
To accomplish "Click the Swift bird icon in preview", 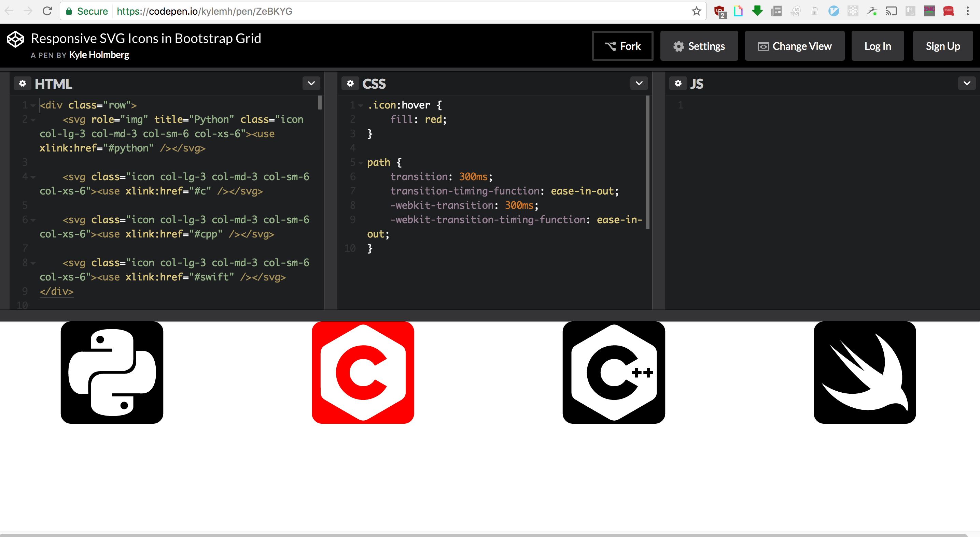I will (x=865, y=373).
